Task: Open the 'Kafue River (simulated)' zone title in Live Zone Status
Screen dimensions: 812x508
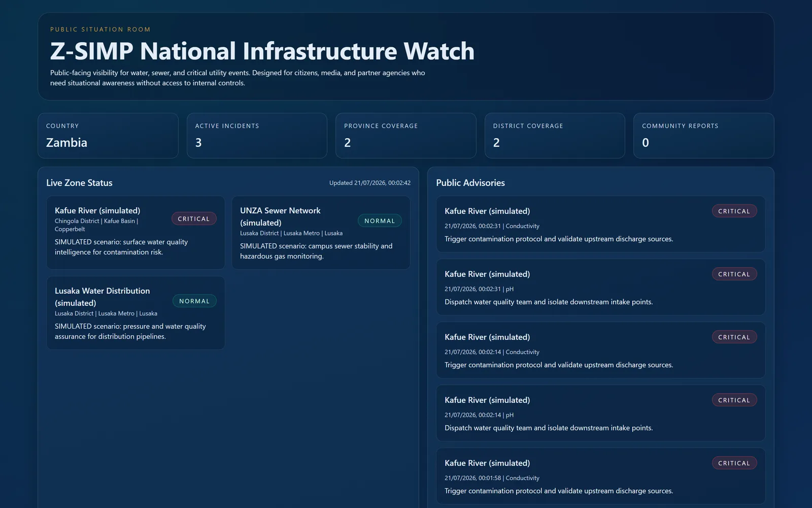Action: pyautogui.click(x=97, y=210)
